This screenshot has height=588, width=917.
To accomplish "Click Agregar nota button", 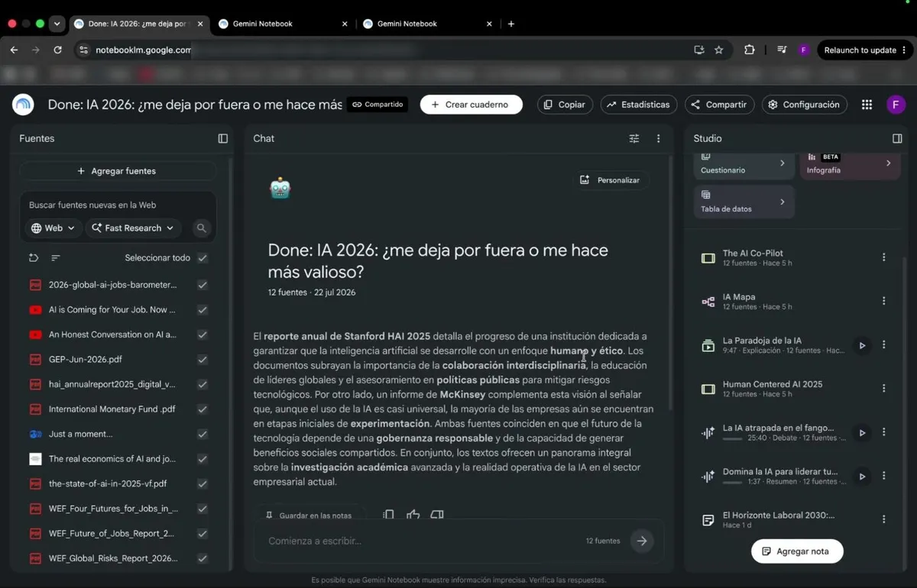I will (797, 551).
